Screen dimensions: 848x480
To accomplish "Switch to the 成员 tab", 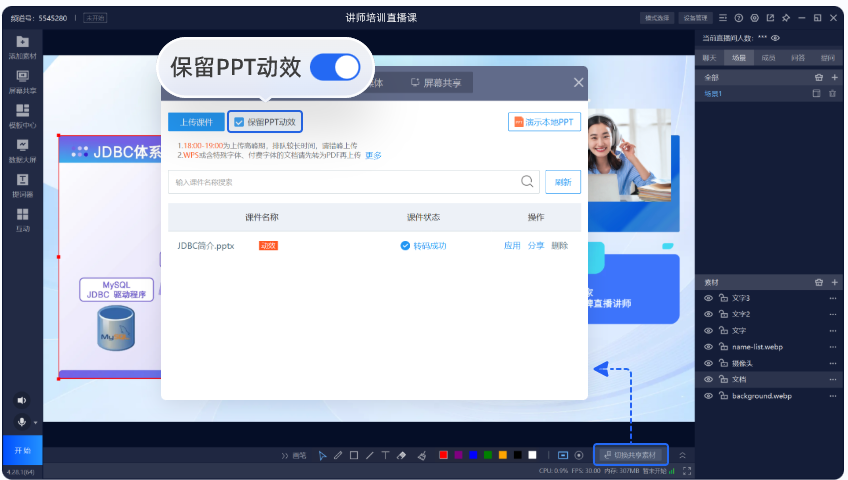I will tap(768, 58).
